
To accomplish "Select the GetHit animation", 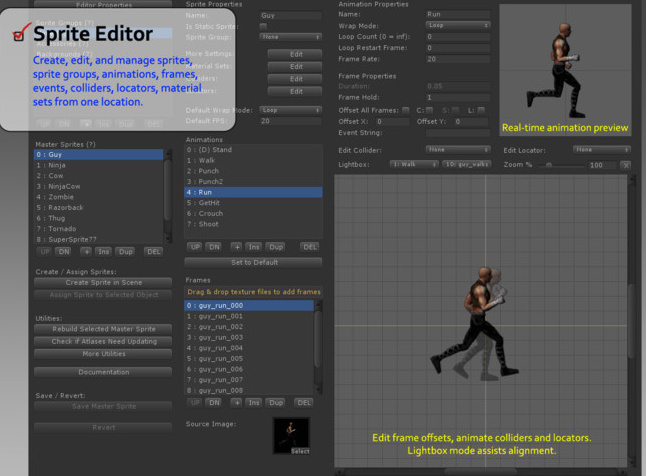I will 253,203.
